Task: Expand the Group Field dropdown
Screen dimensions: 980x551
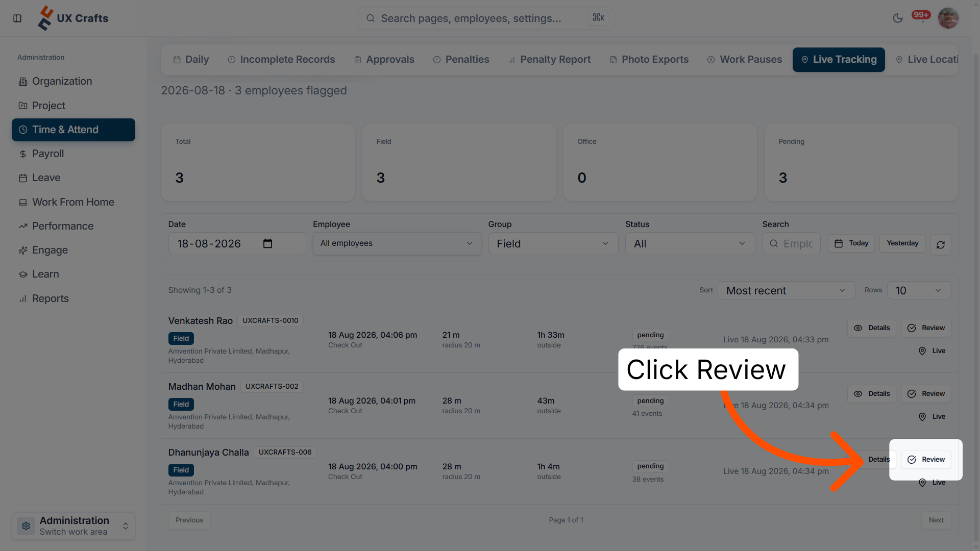Action: (x=553, y=244)
